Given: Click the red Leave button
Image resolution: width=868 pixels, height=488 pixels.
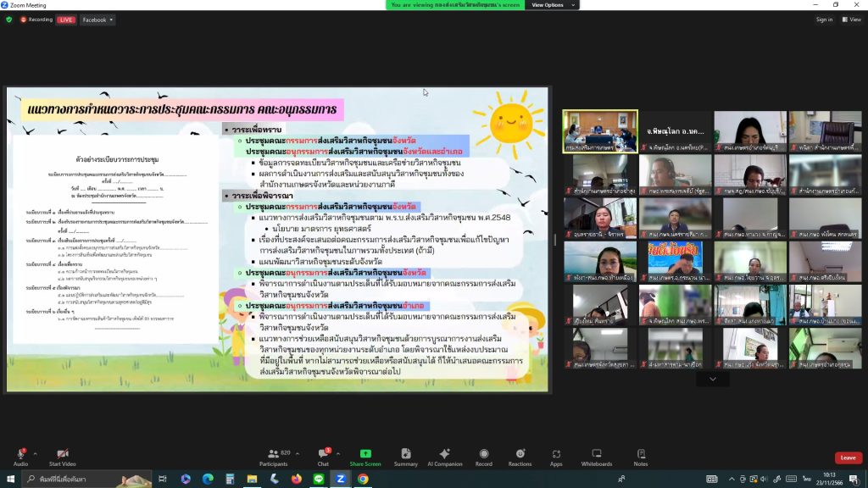Looking at the screenshot, I should (848, 457).
